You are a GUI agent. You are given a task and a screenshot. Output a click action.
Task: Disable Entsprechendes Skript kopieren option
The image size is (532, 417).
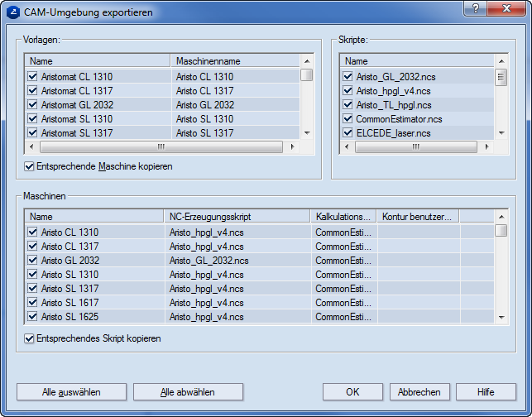pos(29,338)
